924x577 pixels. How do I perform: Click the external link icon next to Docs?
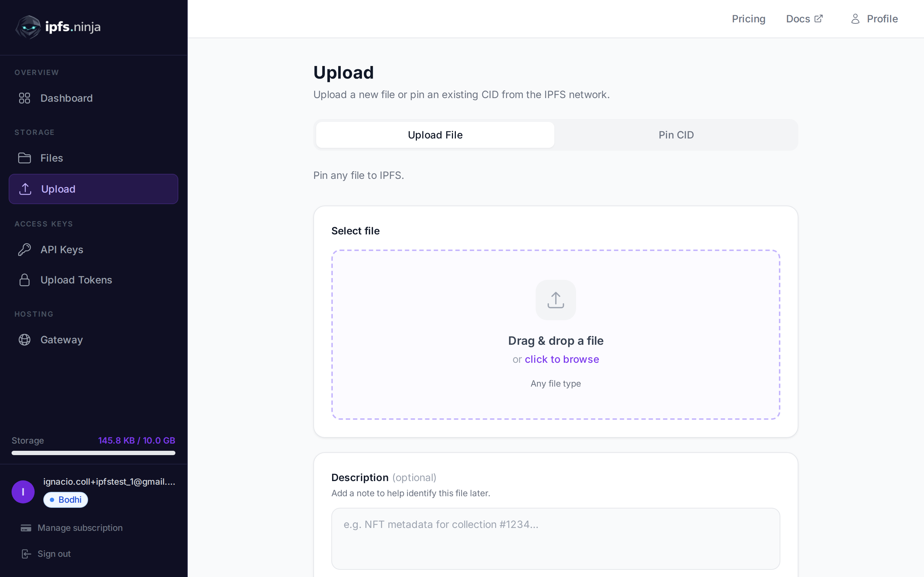(x=819, y=18)
